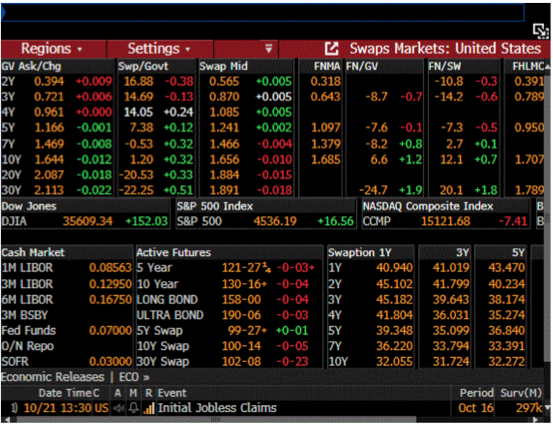Click the DJIA value 35609.34
This screenshot has width=553, height=426.
point(87,221)
